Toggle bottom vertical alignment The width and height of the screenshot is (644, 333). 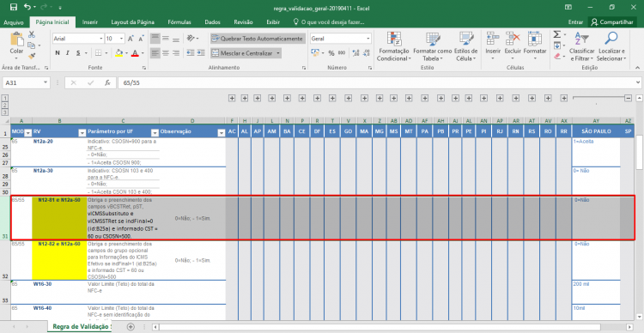pyautogui.click(x=176, y=39)
